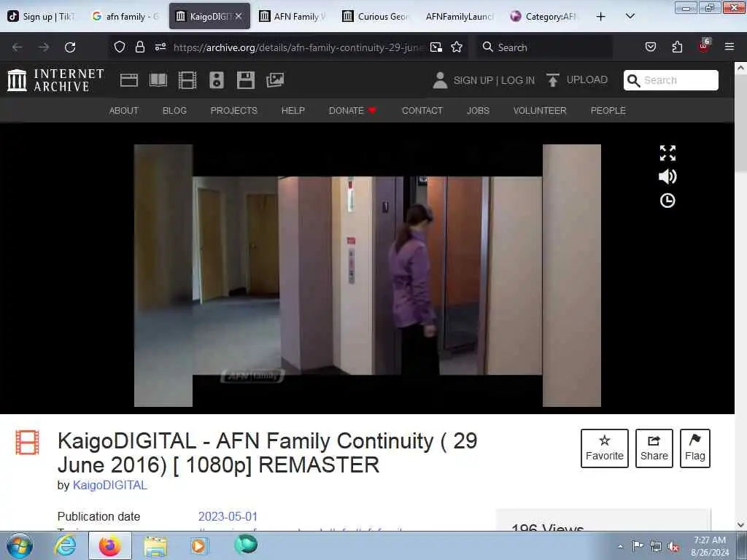This screenshot has height=560, width=747.
Task: Toggle picture-in-picture icon in the address bar
Action: click(x=436, y=47)
